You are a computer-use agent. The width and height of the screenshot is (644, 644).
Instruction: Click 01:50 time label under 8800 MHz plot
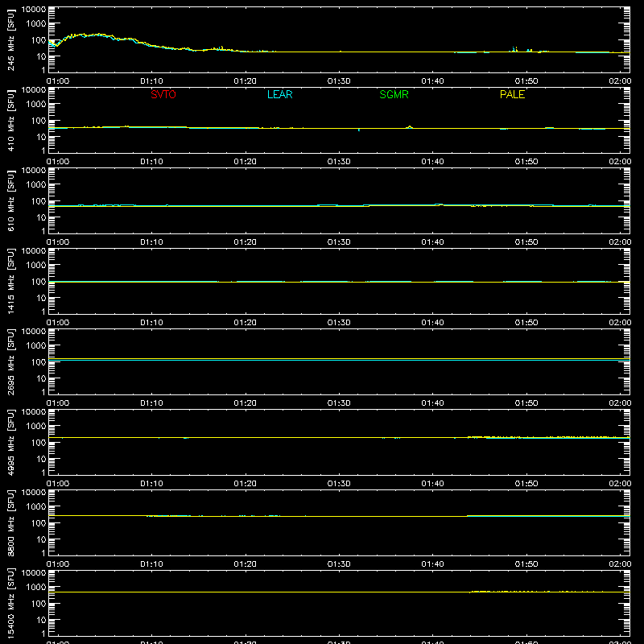tap(526, 564)
